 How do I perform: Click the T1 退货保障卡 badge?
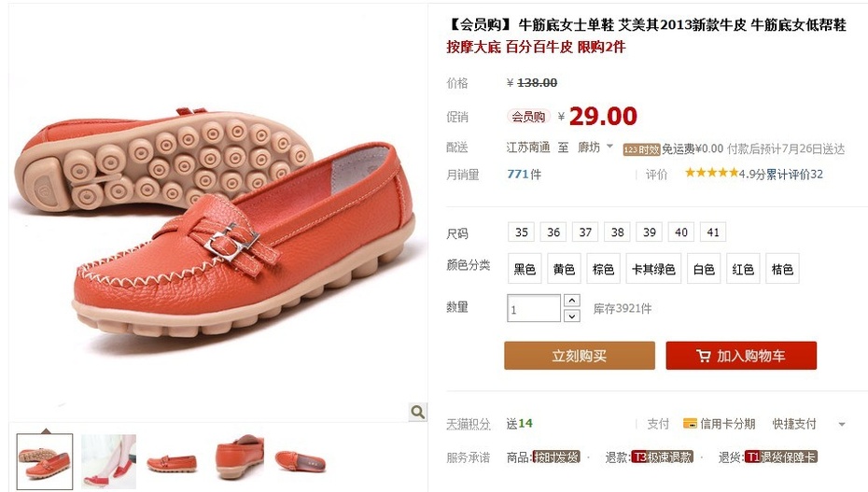coord(780,457)
